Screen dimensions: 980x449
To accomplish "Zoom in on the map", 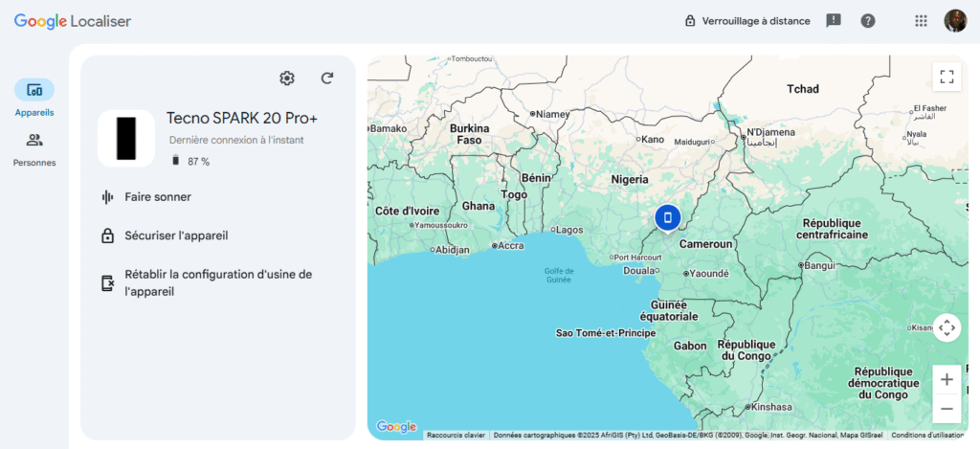I will pos(947,379).
